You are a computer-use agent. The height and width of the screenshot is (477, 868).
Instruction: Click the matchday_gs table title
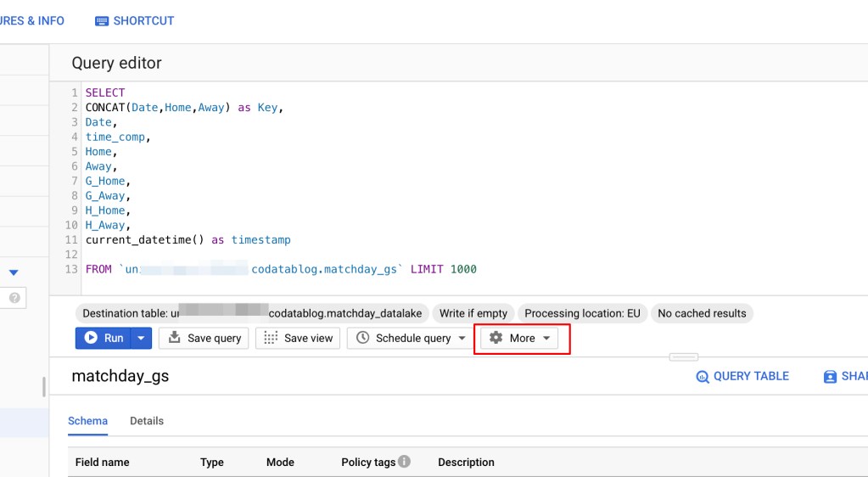120,376
